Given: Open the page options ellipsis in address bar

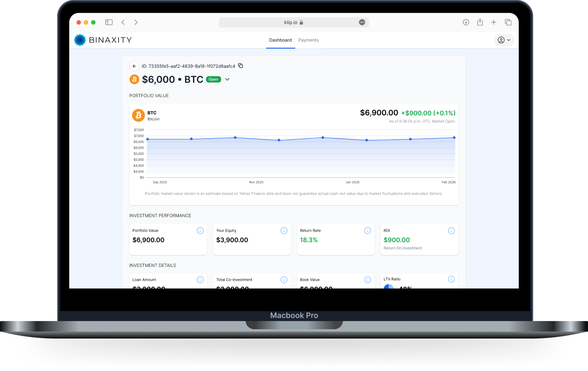Looking at the screenshot, I should 362,22.
